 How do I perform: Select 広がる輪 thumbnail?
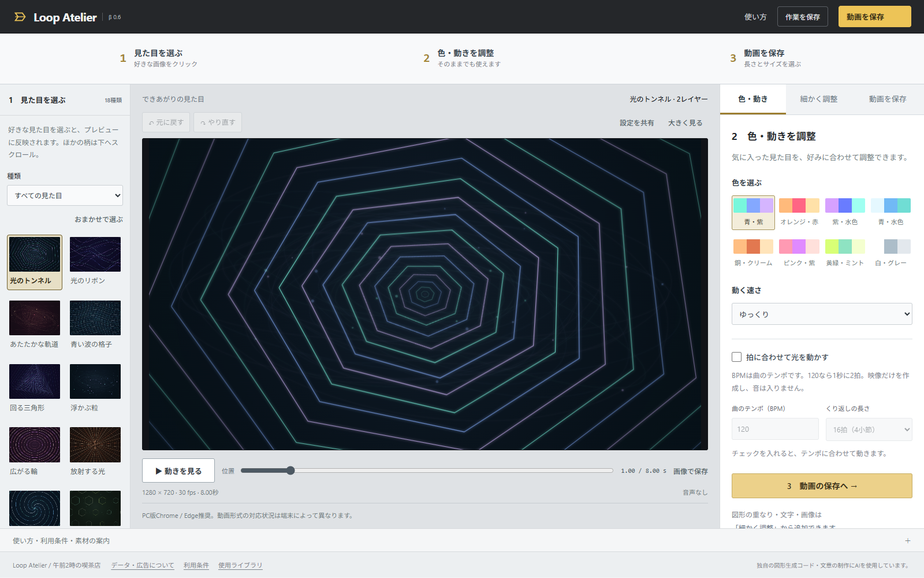[35, 453]
